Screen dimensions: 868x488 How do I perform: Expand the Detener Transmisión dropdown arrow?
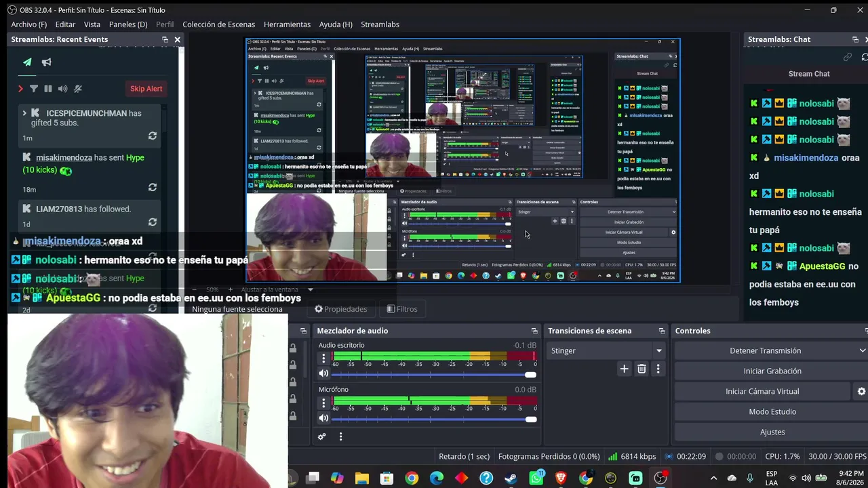click(x=862, y=350)
